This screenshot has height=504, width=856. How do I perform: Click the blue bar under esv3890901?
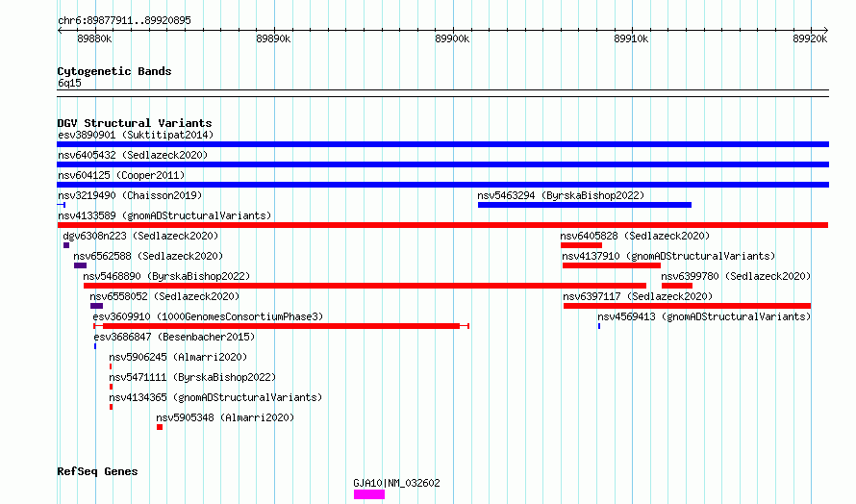click(442, 144)
